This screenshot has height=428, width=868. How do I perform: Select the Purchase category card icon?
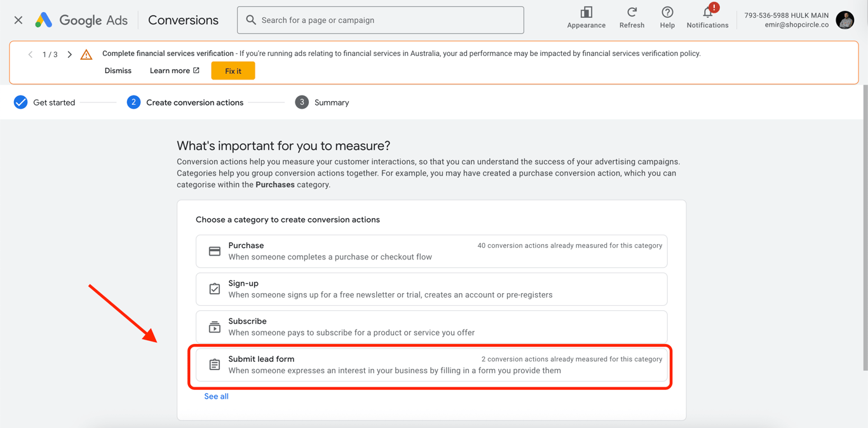215,251
